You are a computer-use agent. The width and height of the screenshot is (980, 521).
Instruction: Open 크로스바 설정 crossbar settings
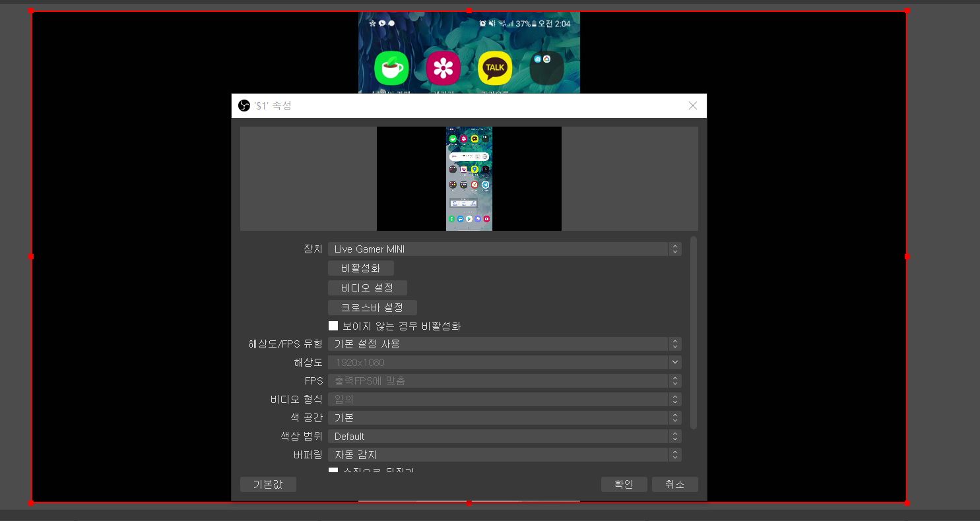point(372,308)
